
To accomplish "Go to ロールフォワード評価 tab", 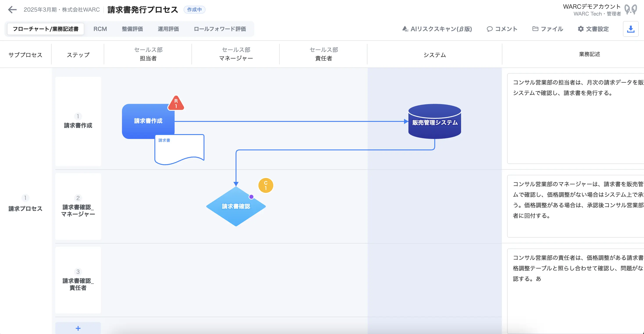I will (x=220, y=29).
